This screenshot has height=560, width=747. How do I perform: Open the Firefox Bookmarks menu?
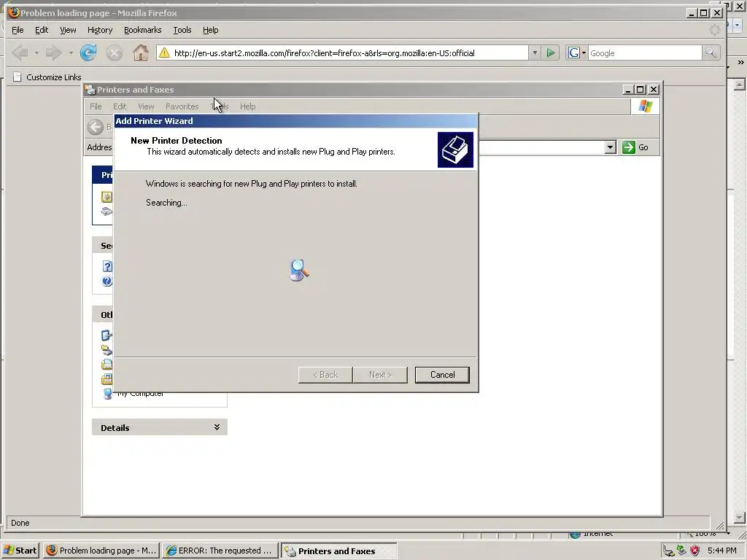pos(143,30)
